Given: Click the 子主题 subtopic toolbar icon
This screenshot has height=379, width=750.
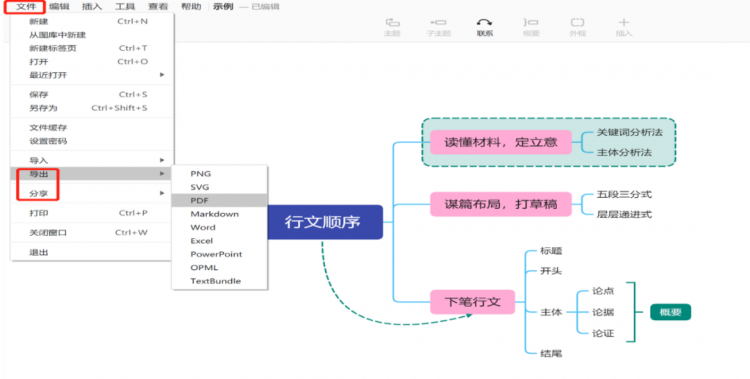Looking at the screenshot, I should click(x=439, y=22).
